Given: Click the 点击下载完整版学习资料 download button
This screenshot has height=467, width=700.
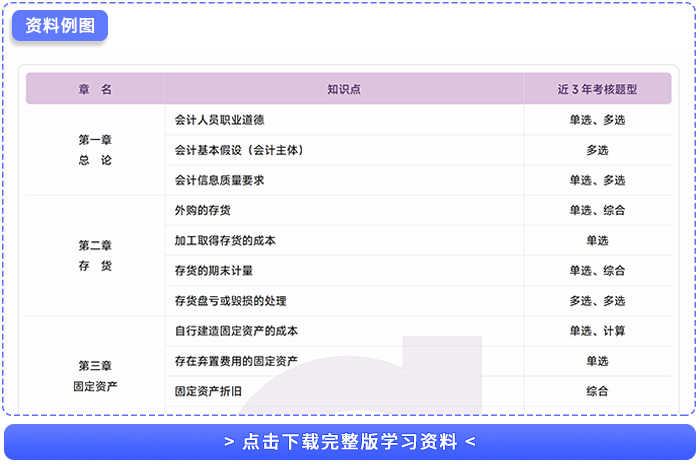Looking at the screenshot, I should (350, 442).
